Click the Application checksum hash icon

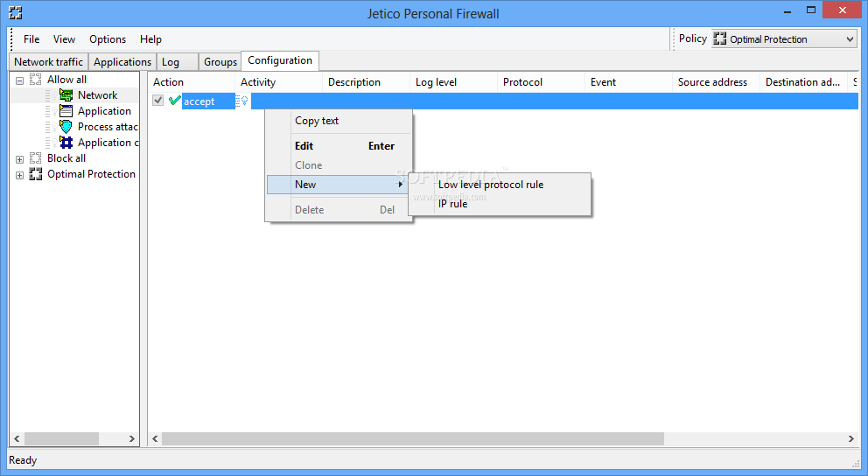click(66, 143)
